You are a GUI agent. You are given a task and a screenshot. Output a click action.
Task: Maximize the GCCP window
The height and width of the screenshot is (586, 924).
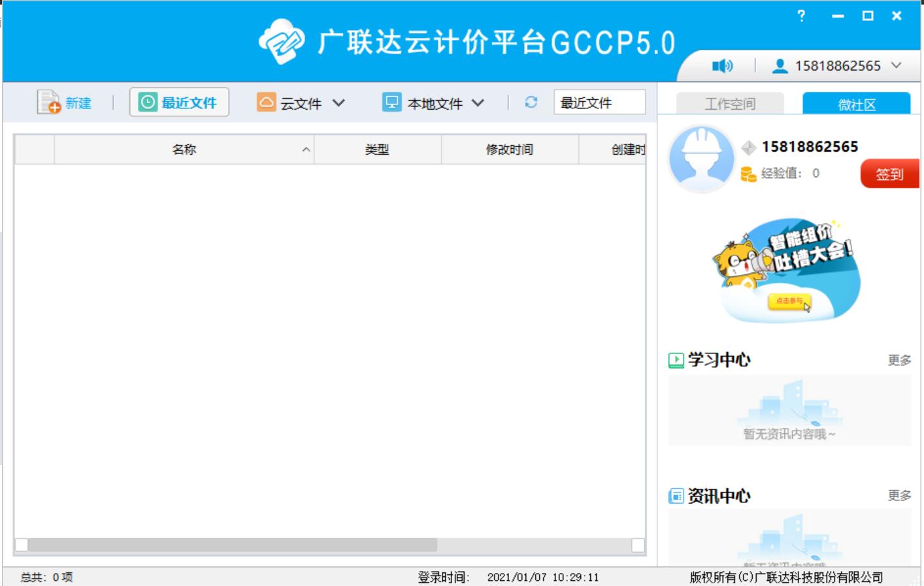[x=868, y=16]
